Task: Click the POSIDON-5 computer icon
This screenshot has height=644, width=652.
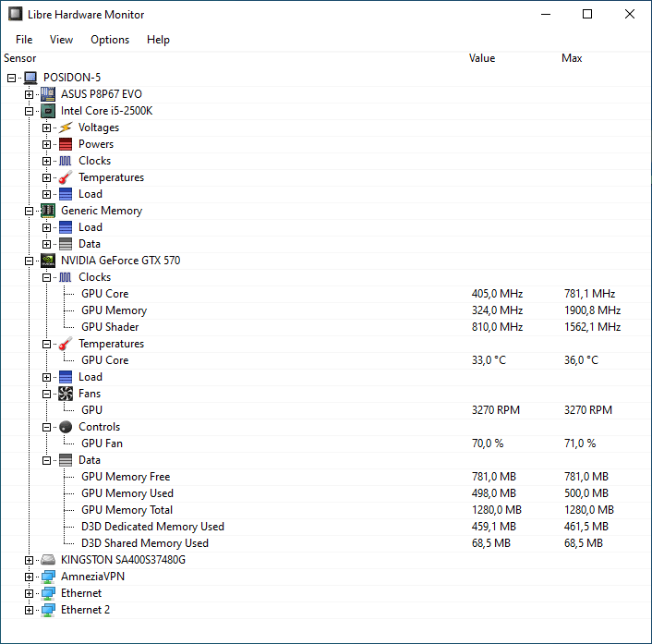Action: click(30, 78)
